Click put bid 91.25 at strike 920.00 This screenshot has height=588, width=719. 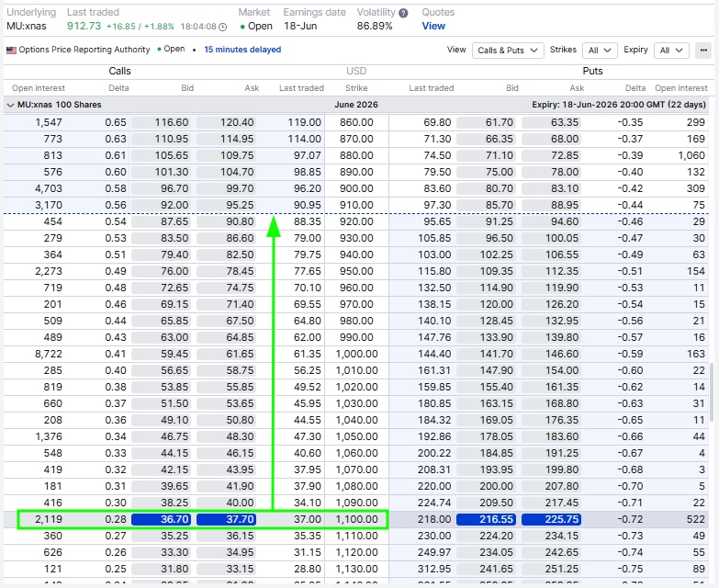486,221
